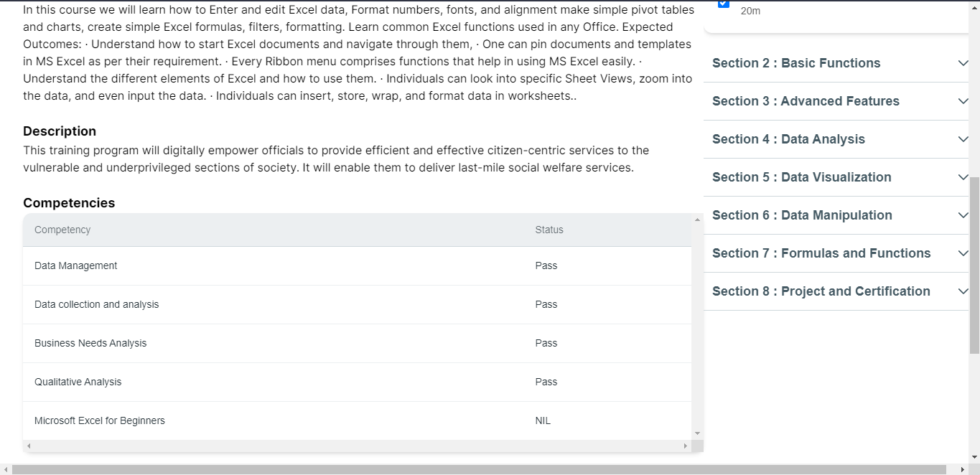Screen dimensions: 980x475
Task: Click the chevron icon beside Data Visualization
Action: pos(963,177)
